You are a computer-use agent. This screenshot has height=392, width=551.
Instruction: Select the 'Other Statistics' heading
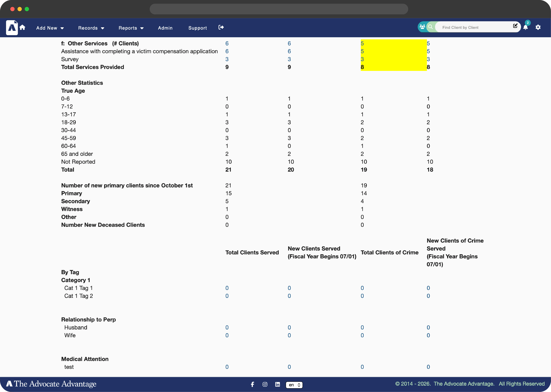82,83
